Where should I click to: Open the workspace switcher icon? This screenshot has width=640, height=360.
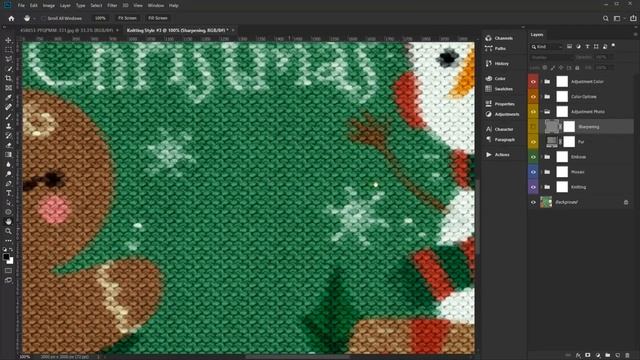pos(618,18)
